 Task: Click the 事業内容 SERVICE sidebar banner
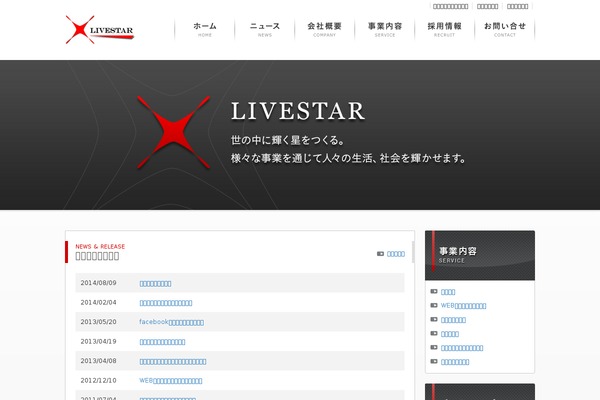pos(480,255)
